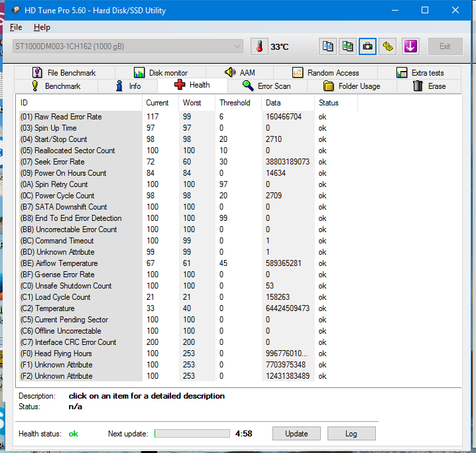Image resolution: width=476 pixels, height=453 pixels.
Task: Select the (BD) Unknown Attribute row
Action: point(188,251)
